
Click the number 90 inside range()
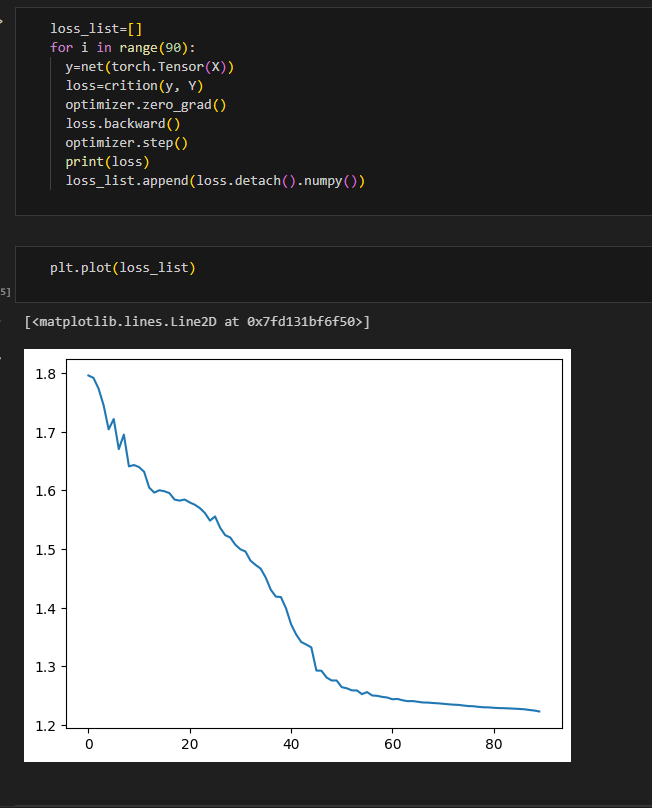pos(173,48)
